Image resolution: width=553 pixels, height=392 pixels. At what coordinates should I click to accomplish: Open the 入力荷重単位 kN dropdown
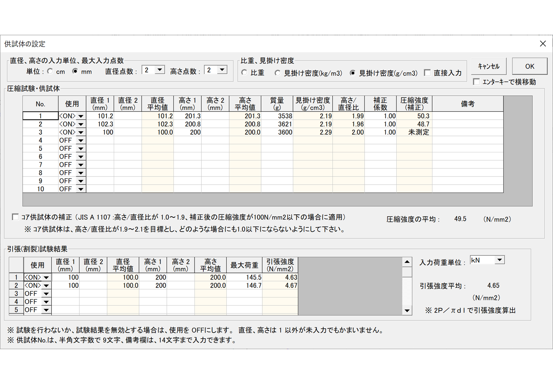tap(500, 260)
